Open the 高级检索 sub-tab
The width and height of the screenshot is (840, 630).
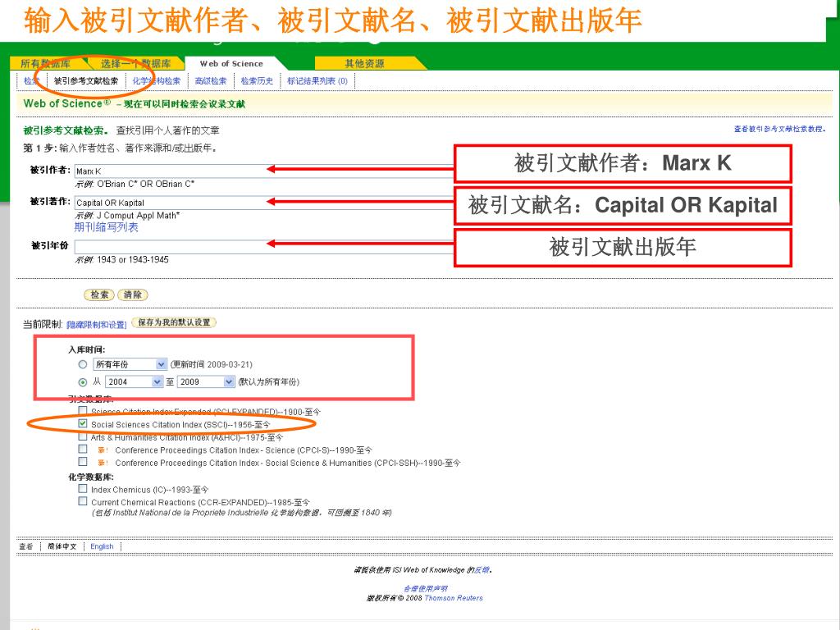click(211, 81)
